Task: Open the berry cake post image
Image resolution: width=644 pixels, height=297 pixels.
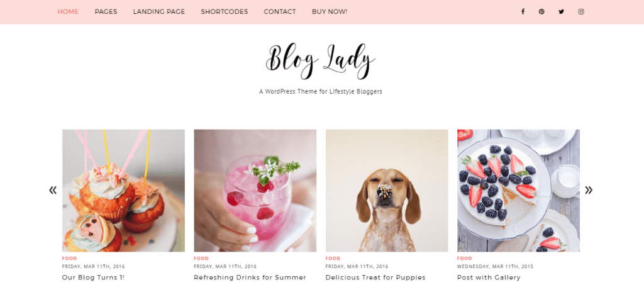Action: [x=518, y=191]
